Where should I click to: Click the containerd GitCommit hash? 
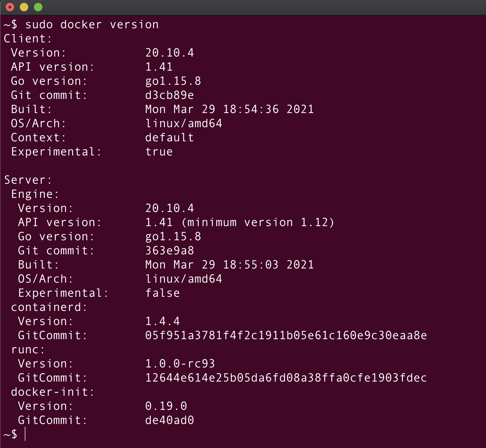tap(286, 335)
